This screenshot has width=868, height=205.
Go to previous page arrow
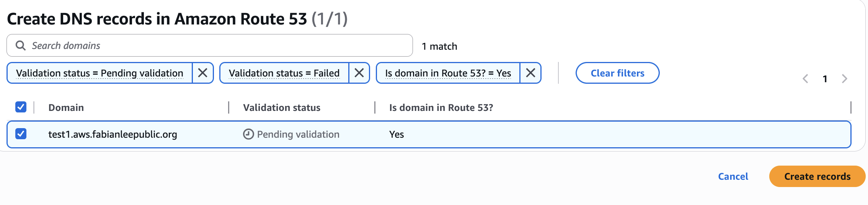pyautogui.click(x=805, y=79)
